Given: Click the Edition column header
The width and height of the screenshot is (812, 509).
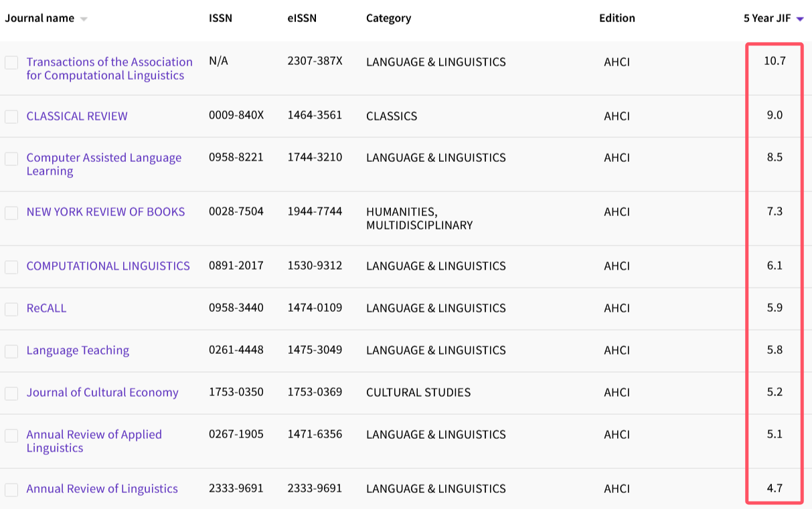Looking at the screenshot, I should (617, 19).
